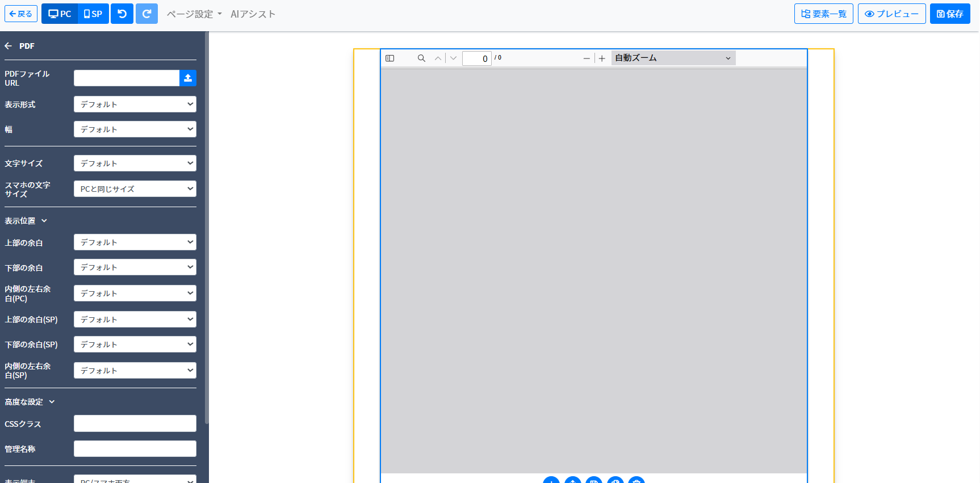Screen dimensions: 980x483
Task: Click the redo arrow button
Action: pos(146,14)
